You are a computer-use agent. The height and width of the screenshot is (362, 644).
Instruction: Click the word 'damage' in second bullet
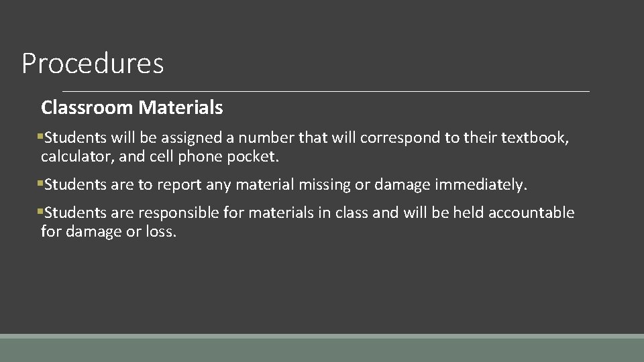click(402, 186)
